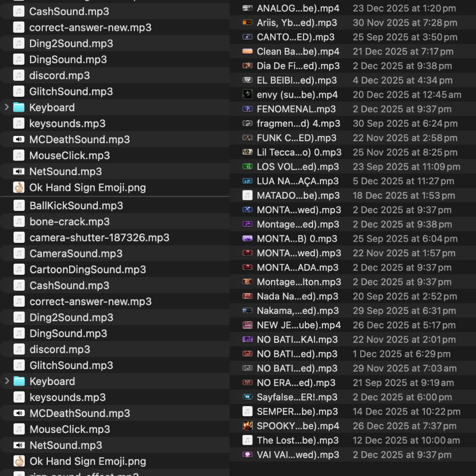The width and height of the screenshot is (476, 476).
Task: Select the SPOOKY…be).mp4 video thumbnail
Action: (x=247, y=426)
